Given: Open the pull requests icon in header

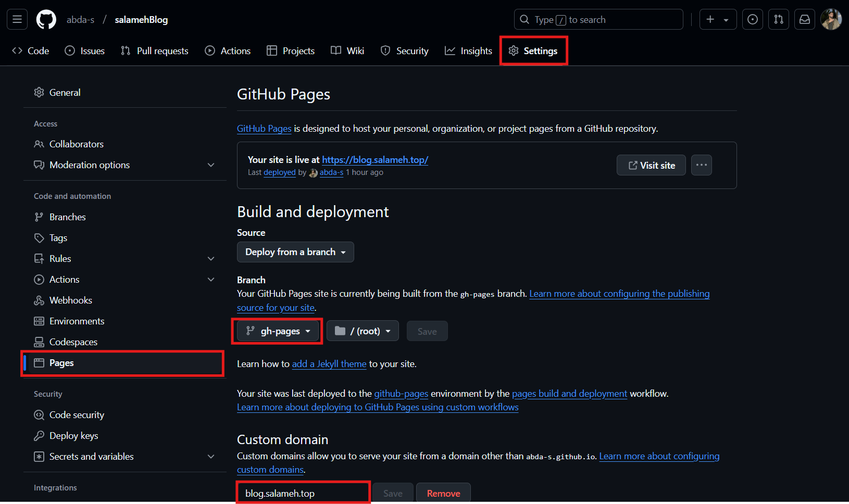Looking at the screenshot, I should [x=778, y=20].
